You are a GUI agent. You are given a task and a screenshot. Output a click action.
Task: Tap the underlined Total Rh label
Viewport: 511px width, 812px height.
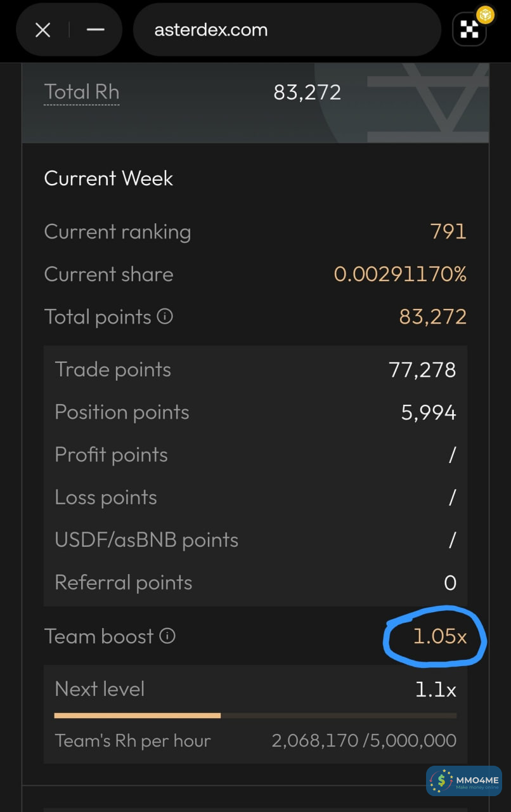pos(82,92)
